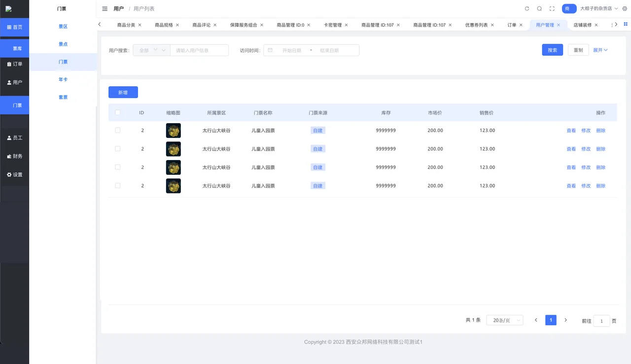This screenshot has height=364, width=631.
Task: Click the calendar icon in date range field
Action: click(270, 50)
